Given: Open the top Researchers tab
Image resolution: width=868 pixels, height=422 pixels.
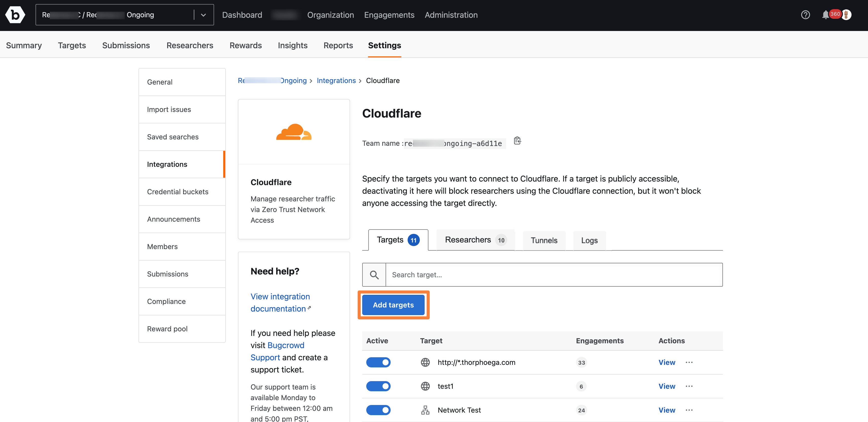Looking at the screenshot, I should (190, 45).
